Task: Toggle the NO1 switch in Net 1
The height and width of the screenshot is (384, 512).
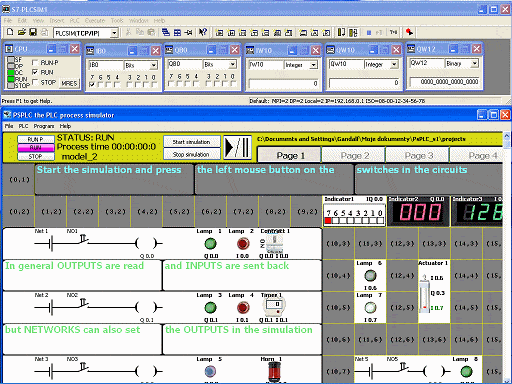Action: [x=83, y=239]
